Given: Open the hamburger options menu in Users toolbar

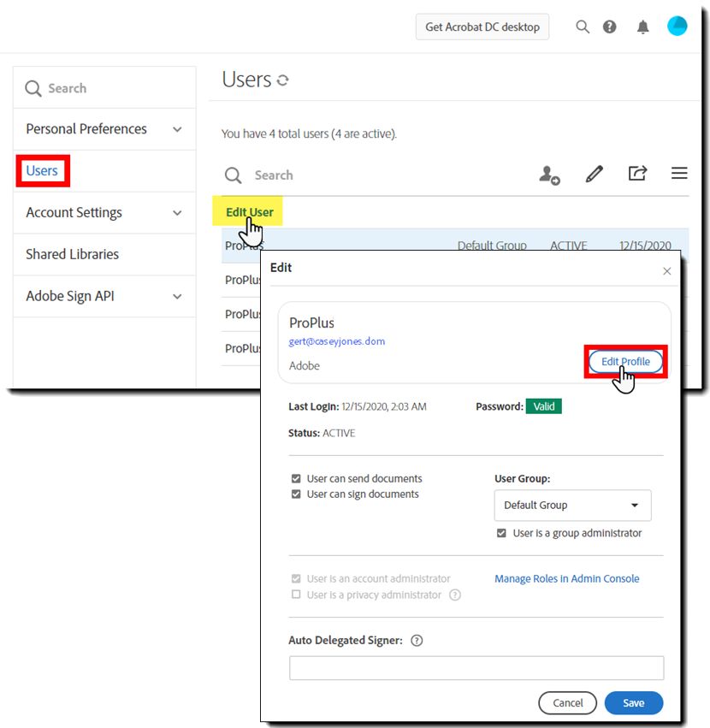Looking at the screenshot, I should point(679,174).
